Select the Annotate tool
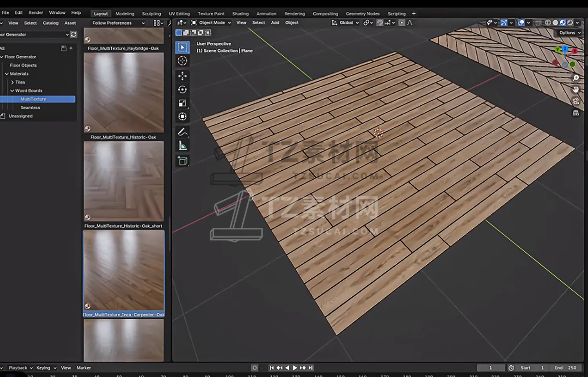Image resolution: width=588 pixels, height=377 pixels. point(182,132)
